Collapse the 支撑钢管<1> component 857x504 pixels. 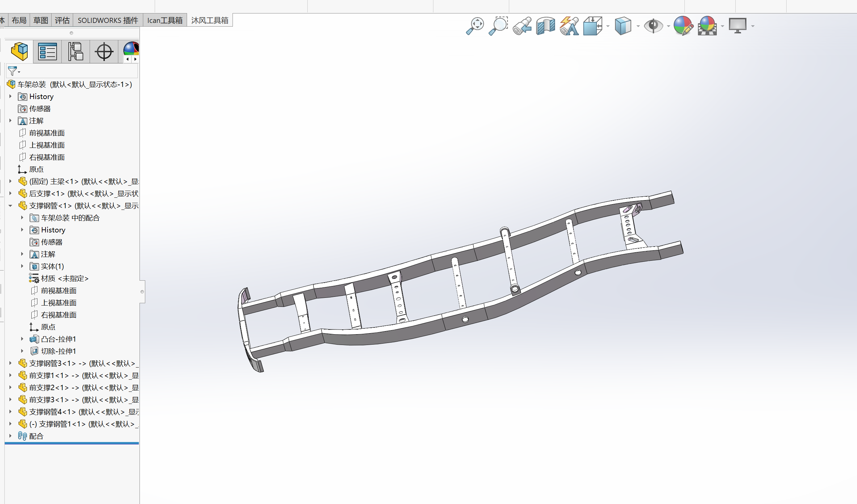(10, 206)
